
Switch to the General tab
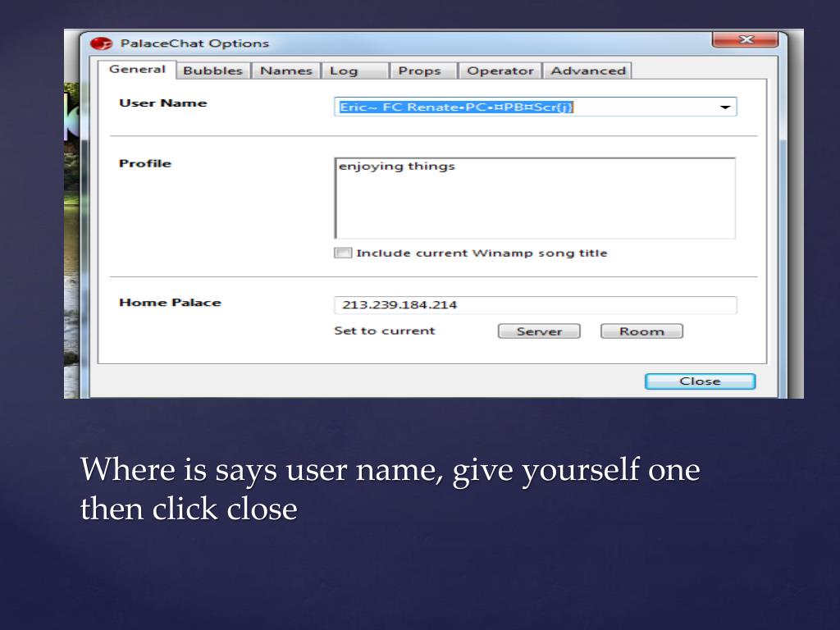pyautogui.click(x=137, y=70)
